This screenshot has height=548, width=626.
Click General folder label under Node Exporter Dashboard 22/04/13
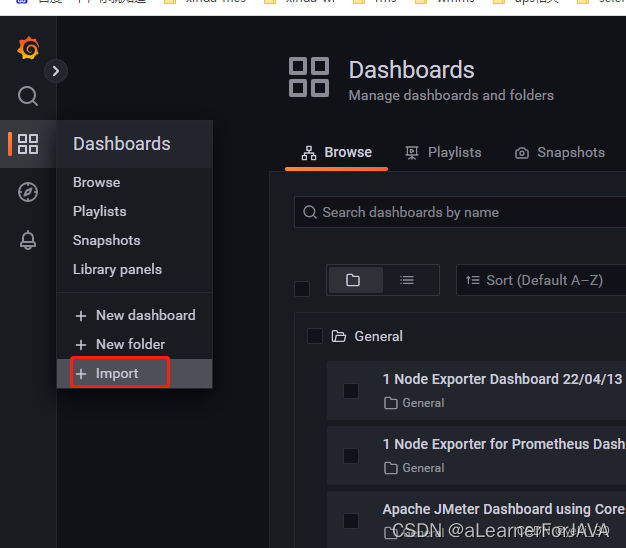[423, 403]
